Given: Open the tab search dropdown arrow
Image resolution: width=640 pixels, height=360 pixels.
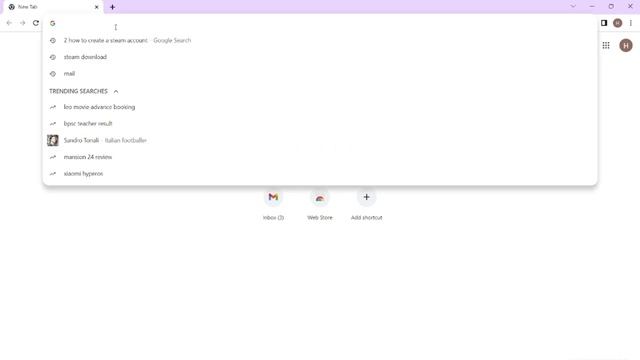Looking at the screenshot, I should coord(573,7).
